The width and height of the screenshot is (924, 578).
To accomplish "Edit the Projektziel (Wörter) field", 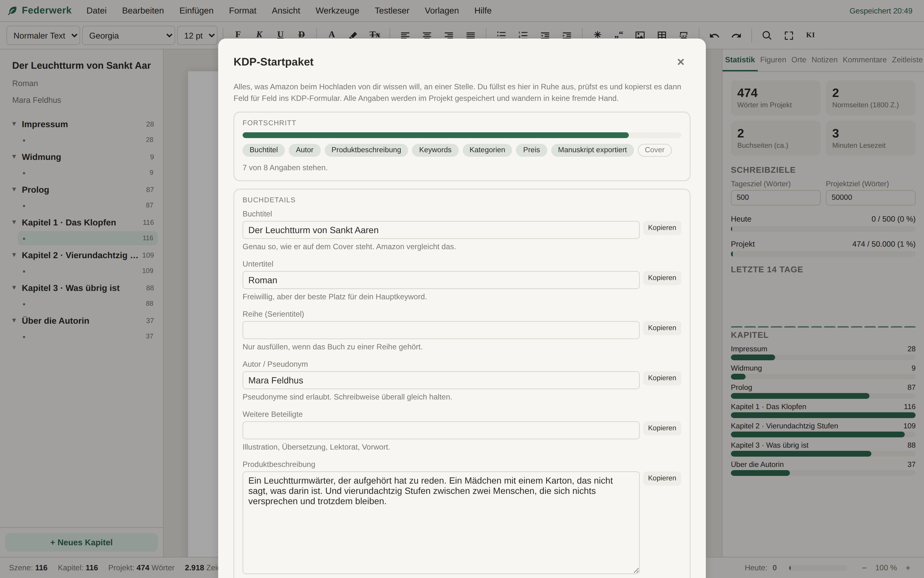I will coord(870,197).
